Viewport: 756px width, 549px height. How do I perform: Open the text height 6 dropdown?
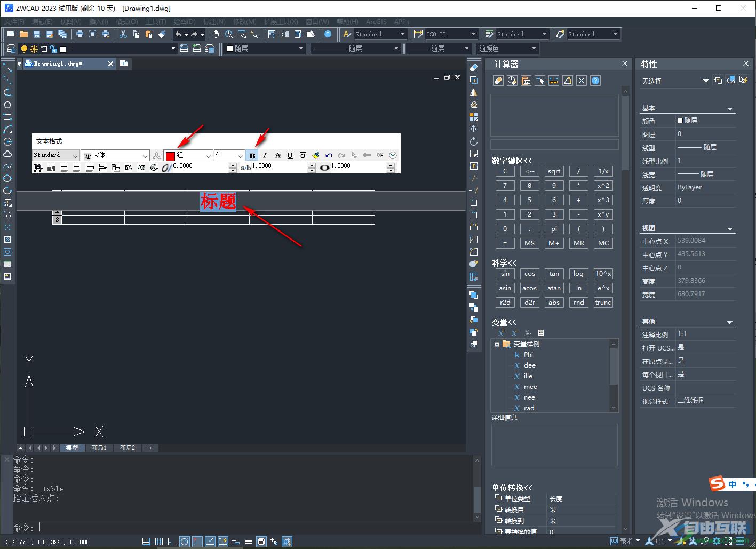(240, 156)
